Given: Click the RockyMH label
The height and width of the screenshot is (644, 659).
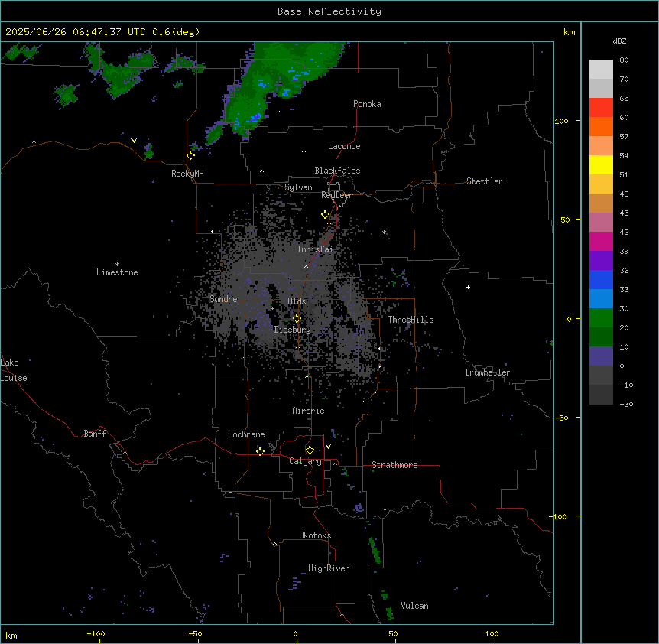Looking at the screenshot, I should 187,174.
